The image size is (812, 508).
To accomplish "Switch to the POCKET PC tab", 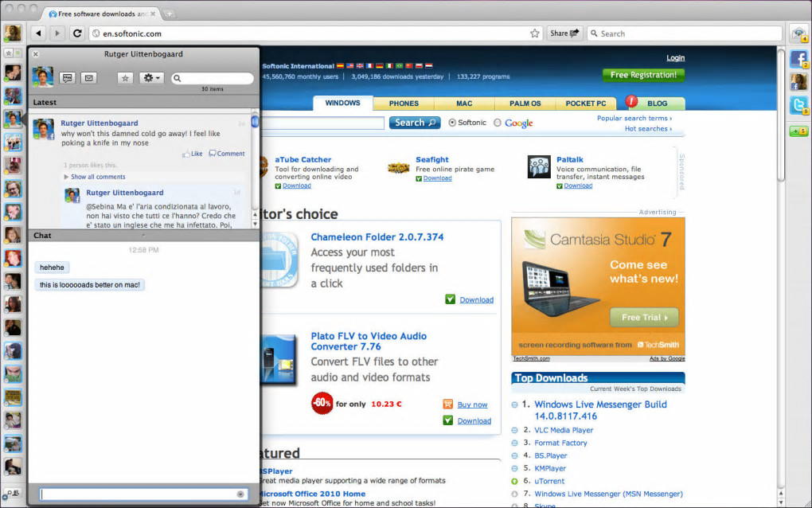I will coord(586,104).
